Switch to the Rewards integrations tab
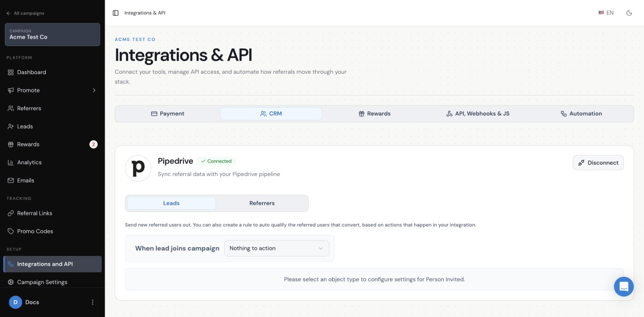This screenshot has height=317, width=644. click(374, 113)
